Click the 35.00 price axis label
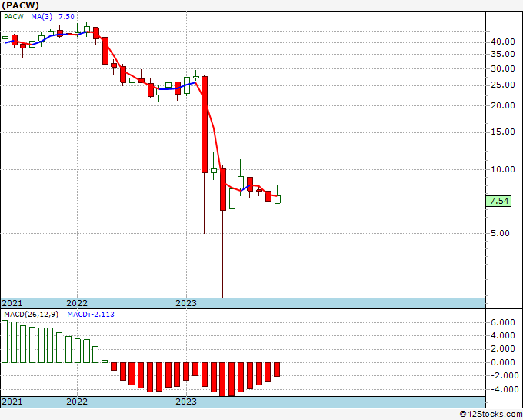The image size is (523, 420). pos(503,54)
